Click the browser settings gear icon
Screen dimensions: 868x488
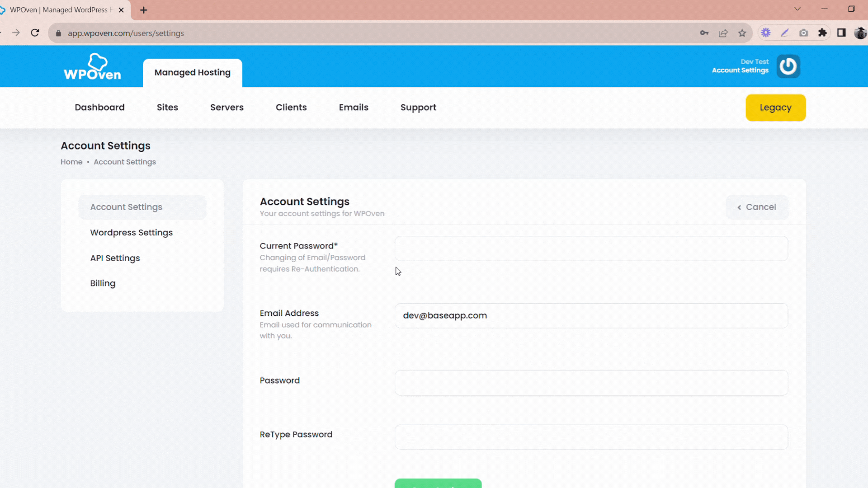pos(765,33)
